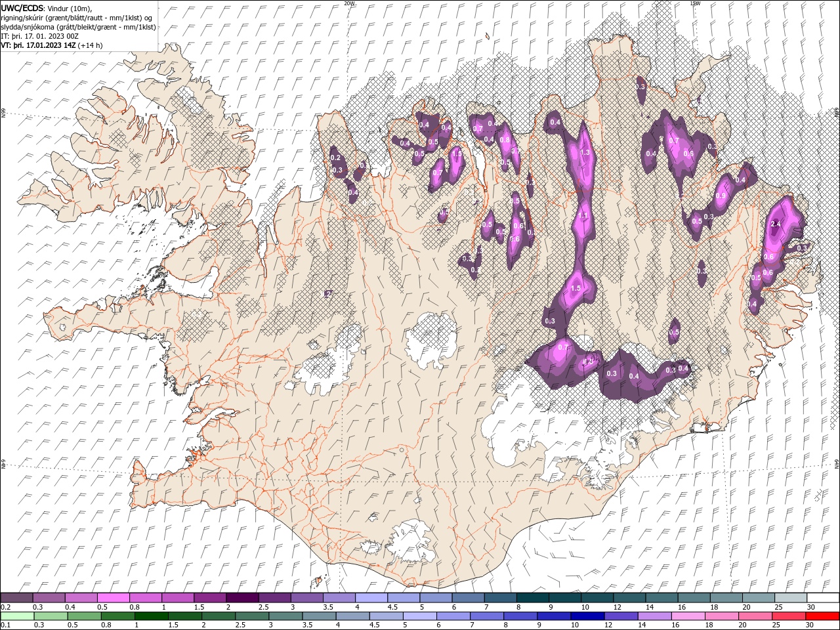The image size is (840, 630).
Task: Click the pale green rain swatch labeled 0.1
Action: point(17,616)
